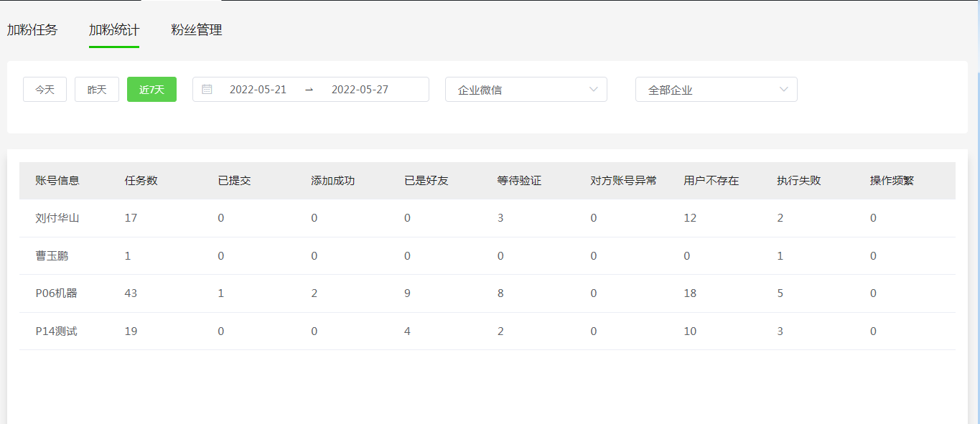Click the calendar icon in date picker
Image resolution: width=980 pixels, height=424 pixels.
pyautogui.click(x=207, y=90)
